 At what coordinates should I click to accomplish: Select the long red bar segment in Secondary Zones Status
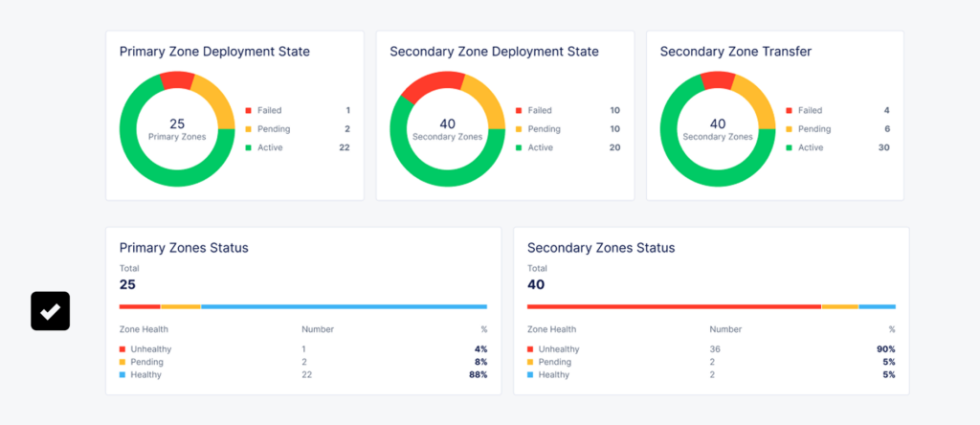pyautogui.click(x=674, y=307)
